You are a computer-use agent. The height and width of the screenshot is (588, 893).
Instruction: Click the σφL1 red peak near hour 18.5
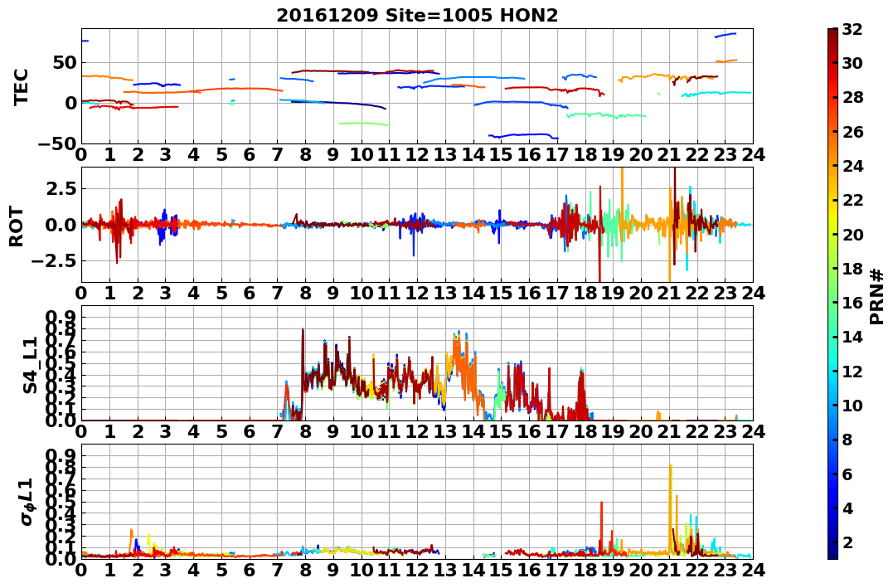[x=601, y=518]
